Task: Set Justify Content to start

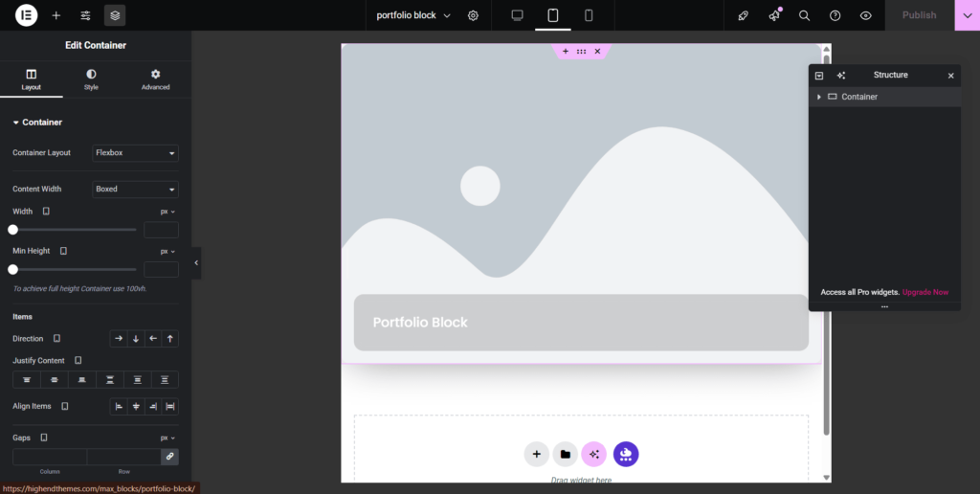Action: (x=27, y=379)
